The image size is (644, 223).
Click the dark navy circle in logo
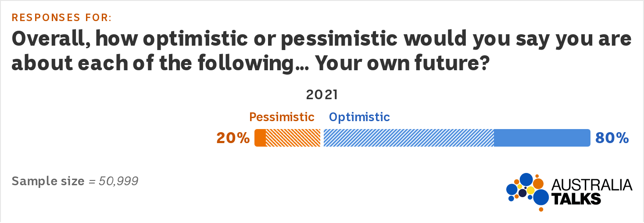click(522, 193)
